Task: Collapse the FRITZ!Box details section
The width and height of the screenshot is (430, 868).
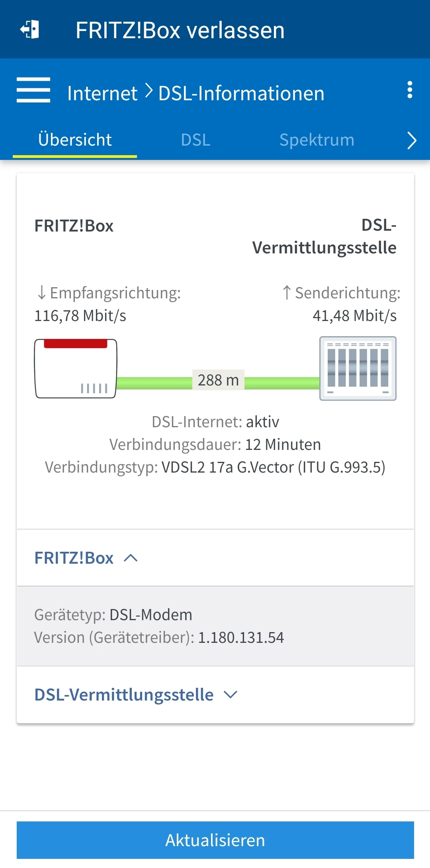Action: pyautogui.click(x=215, y=558)
